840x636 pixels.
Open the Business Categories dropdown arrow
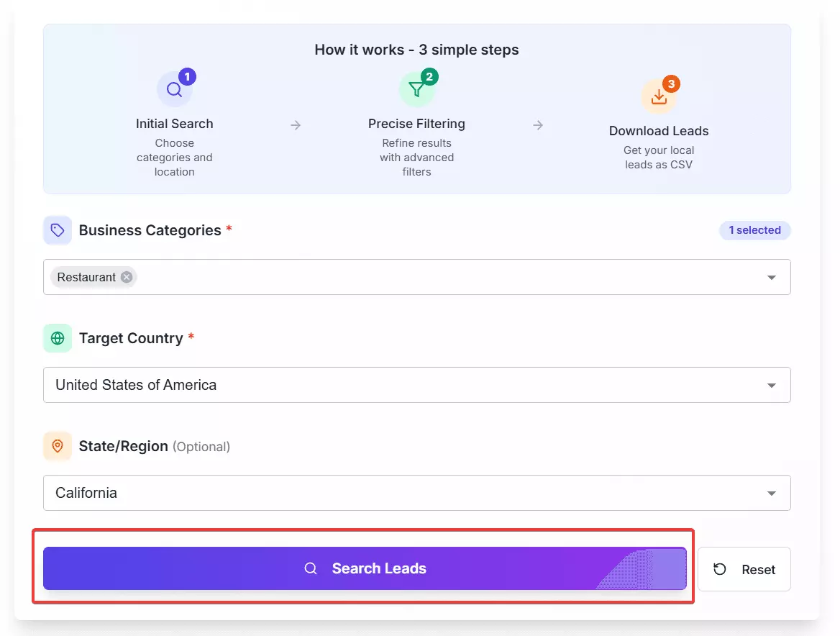(x=772, y=278)
